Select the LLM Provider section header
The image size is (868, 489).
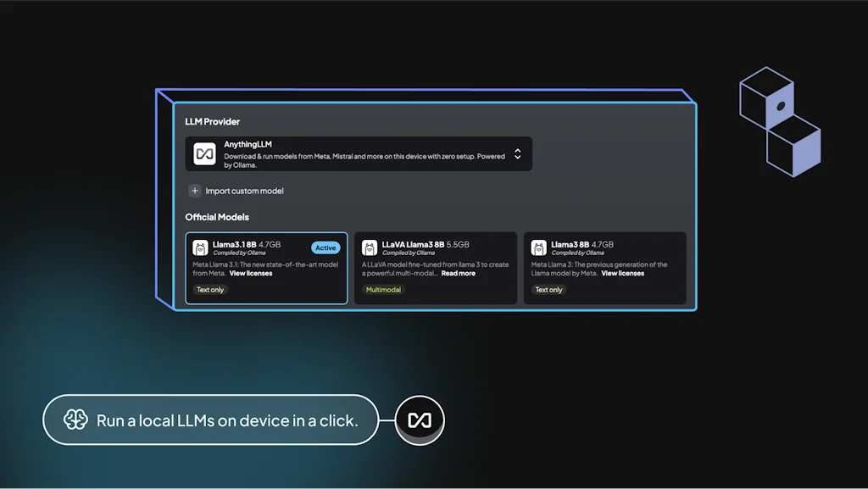(213, 121)
